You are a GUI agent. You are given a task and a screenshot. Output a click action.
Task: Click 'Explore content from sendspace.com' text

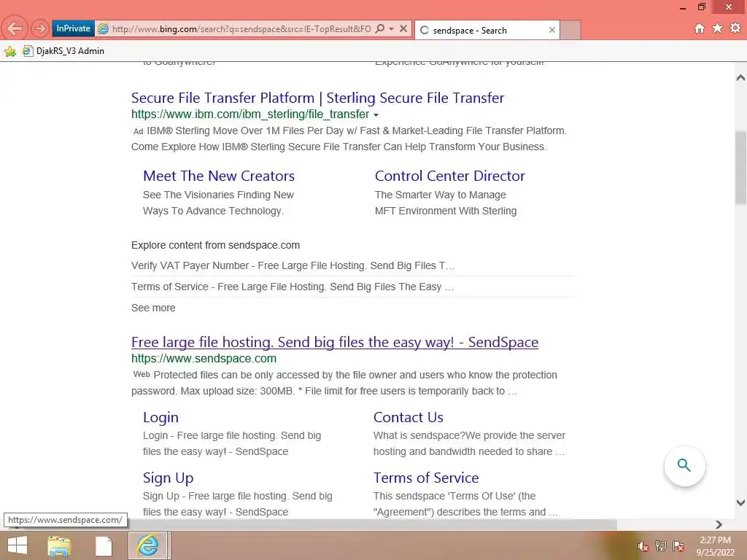click(215, 245)
